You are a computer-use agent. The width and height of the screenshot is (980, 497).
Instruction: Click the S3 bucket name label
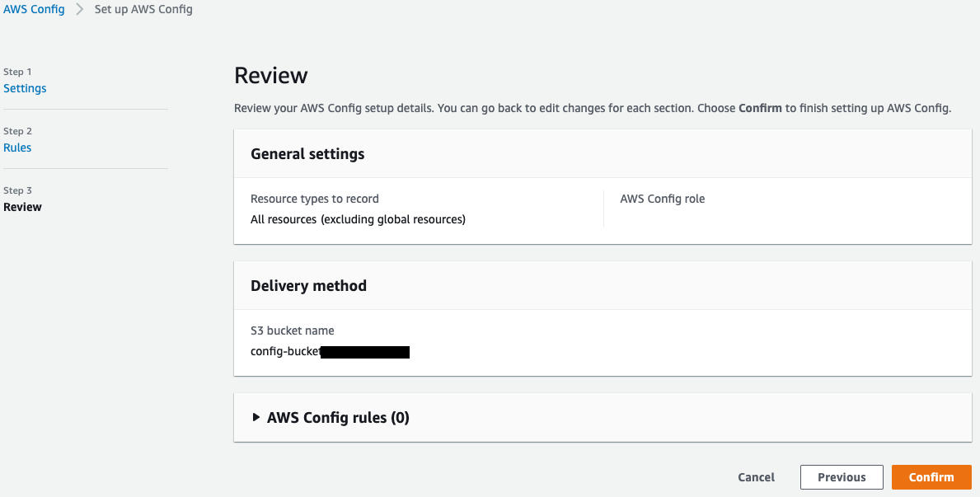point(293,331)
